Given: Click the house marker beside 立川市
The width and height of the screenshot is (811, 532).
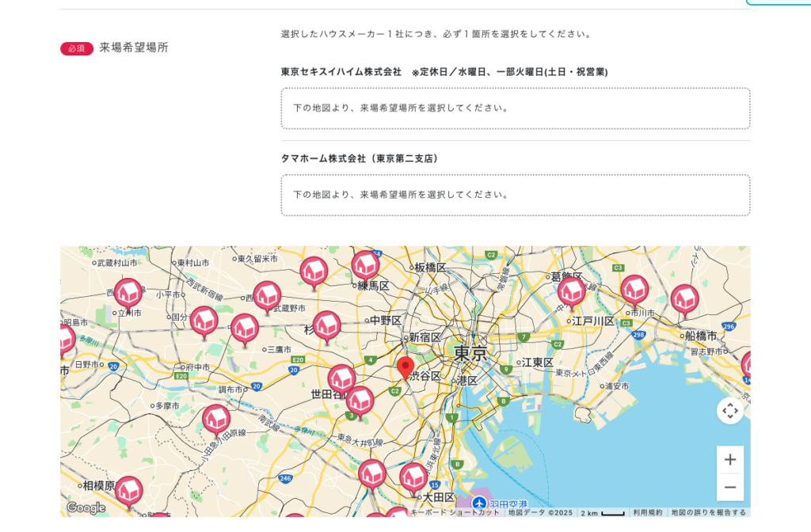Looking at the screenshot, I should tap(128, 293).
